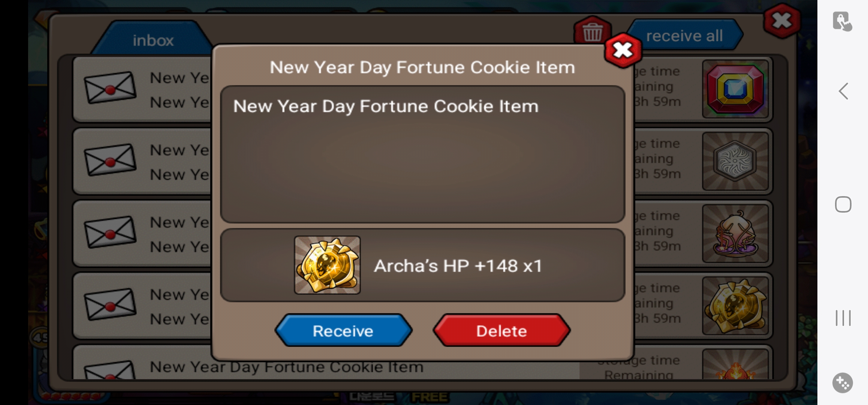Open the game controller tools icon
This screenshot has width=868, height=405.
pyautogui.click(x=843, y=383)
